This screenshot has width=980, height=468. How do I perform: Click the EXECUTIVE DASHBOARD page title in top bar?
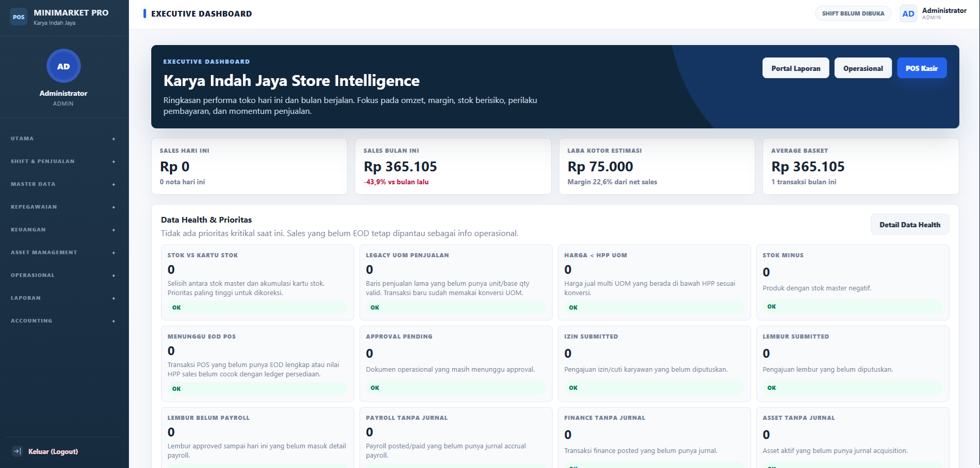click(201, 13)
